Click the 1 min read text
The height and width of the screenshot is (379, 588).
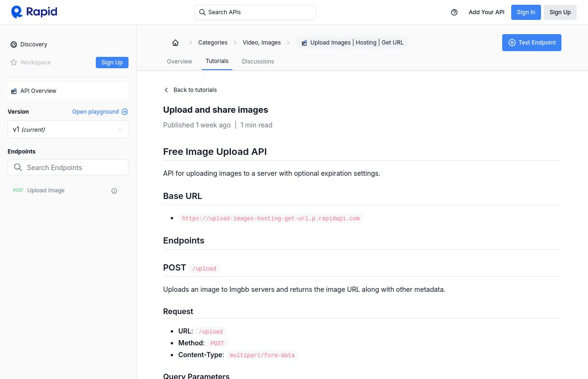coord(256,125)
